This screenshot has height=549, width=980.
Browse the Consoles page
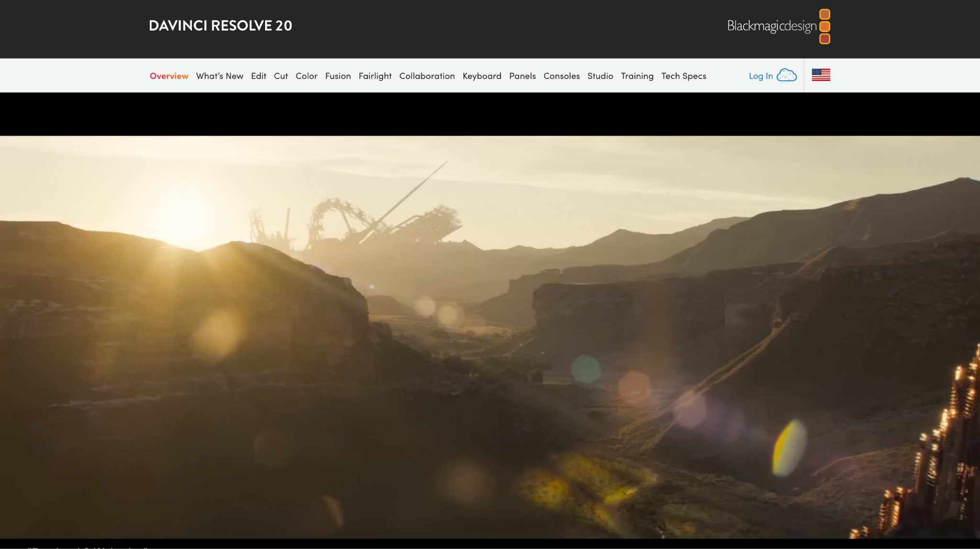[x=561, y=76]
